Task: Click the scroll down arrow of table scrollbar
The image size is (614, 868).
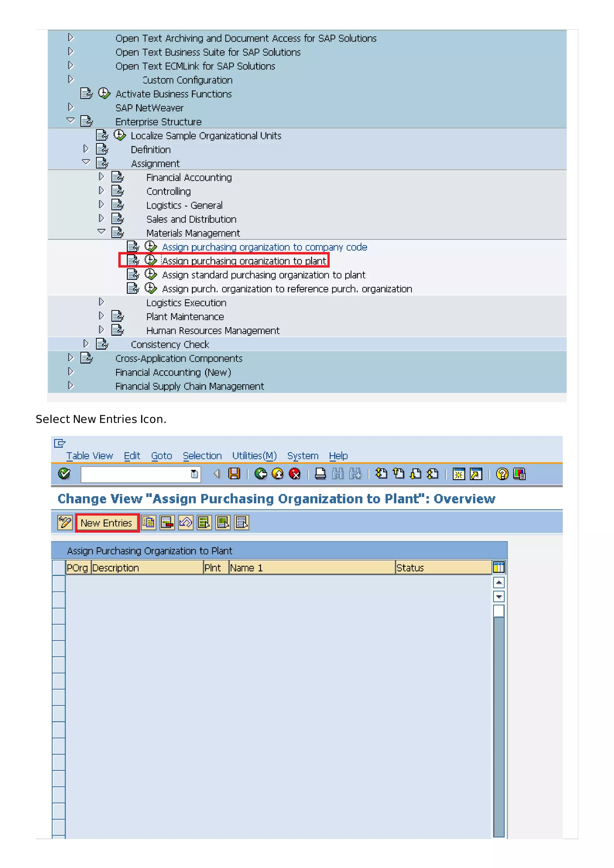Action: [x=499, y=597]
